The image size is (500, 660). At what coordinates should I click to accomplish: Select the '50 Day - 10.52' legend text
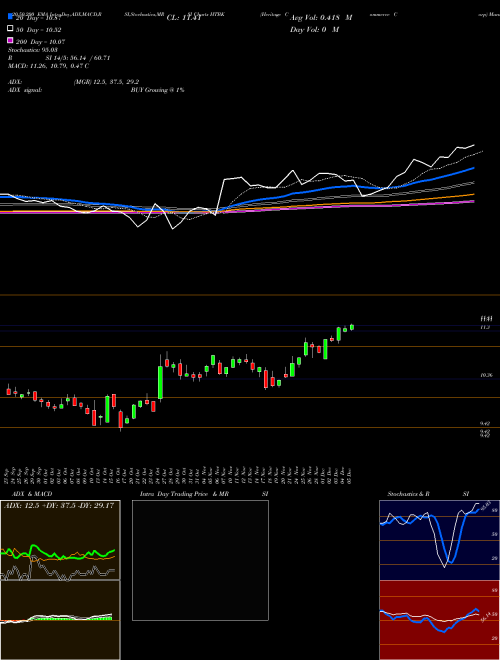click(39, 30)
